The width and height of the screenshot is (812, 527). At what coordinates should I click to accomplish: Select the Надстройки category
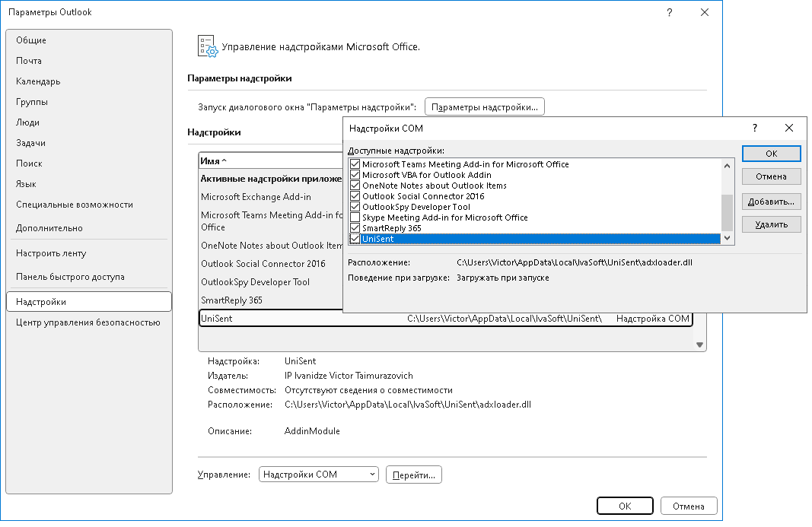[x=89, y=302]
